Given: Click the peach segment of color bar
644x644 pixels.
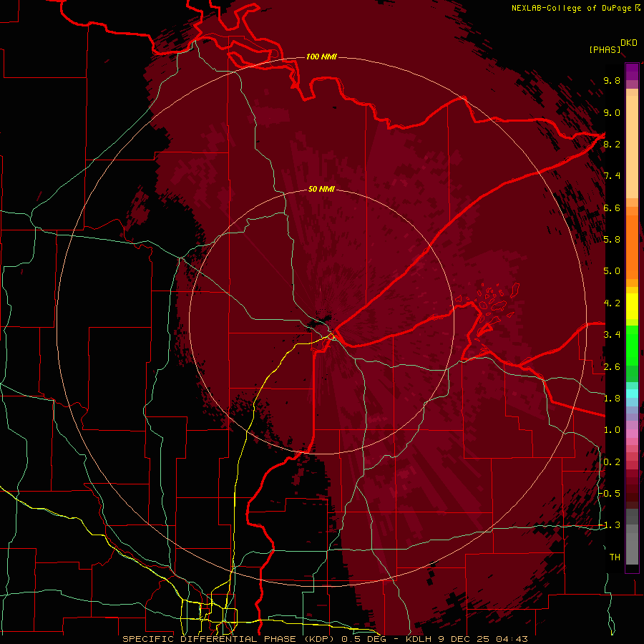Looking at the screenshot, I should tap(632, 148).
